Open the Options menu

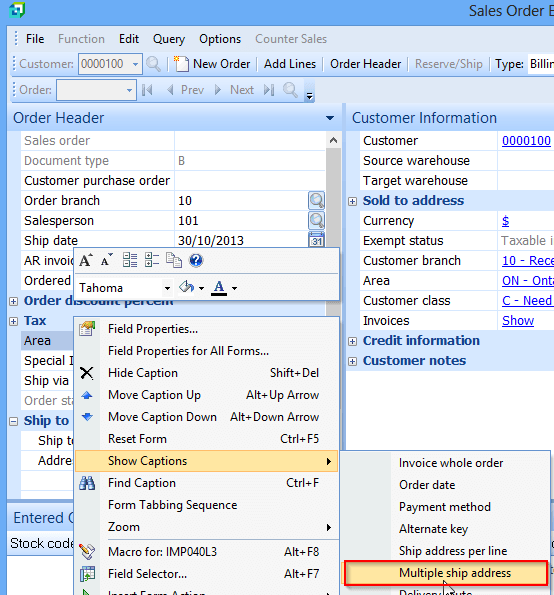coord(220,39)
